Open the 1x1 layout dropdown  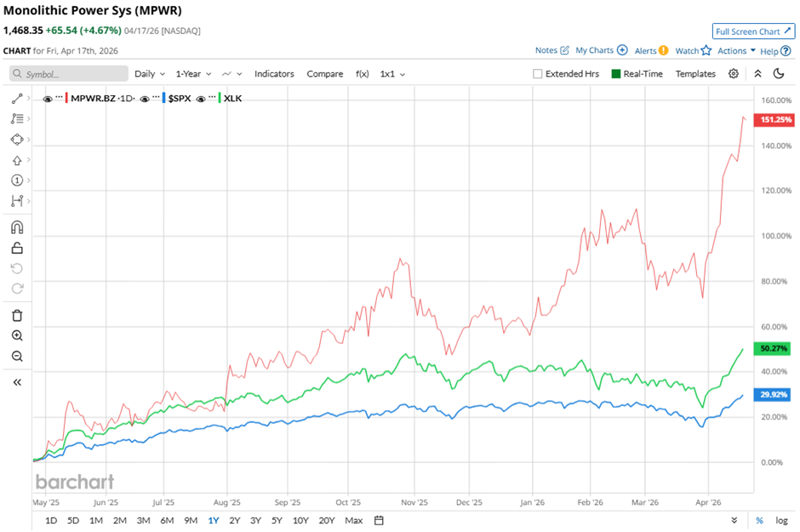pos(392,73)
